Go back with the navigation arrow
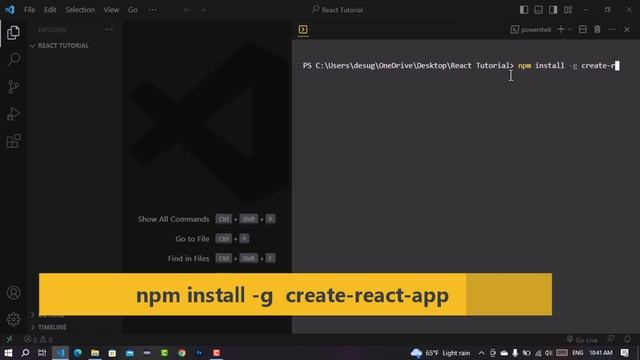This screenshot has height=360, width=640. click(187, 10)
